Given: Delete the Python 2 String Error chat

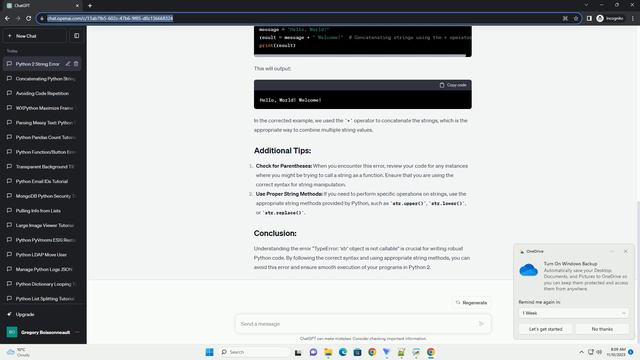Looking at the screenshot, I should coord(76,64).
